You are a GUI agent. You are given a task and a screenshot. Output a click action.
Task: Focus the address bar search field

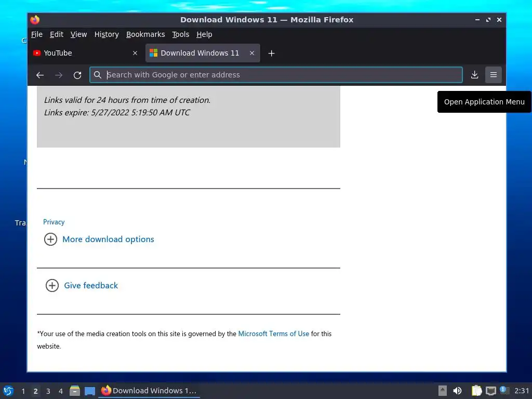276,75
